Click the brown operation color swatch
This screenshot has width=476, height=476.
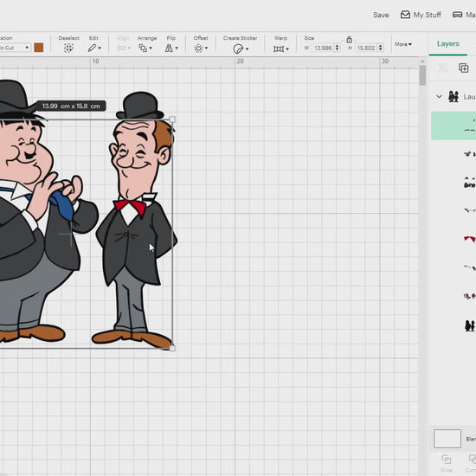39,48
